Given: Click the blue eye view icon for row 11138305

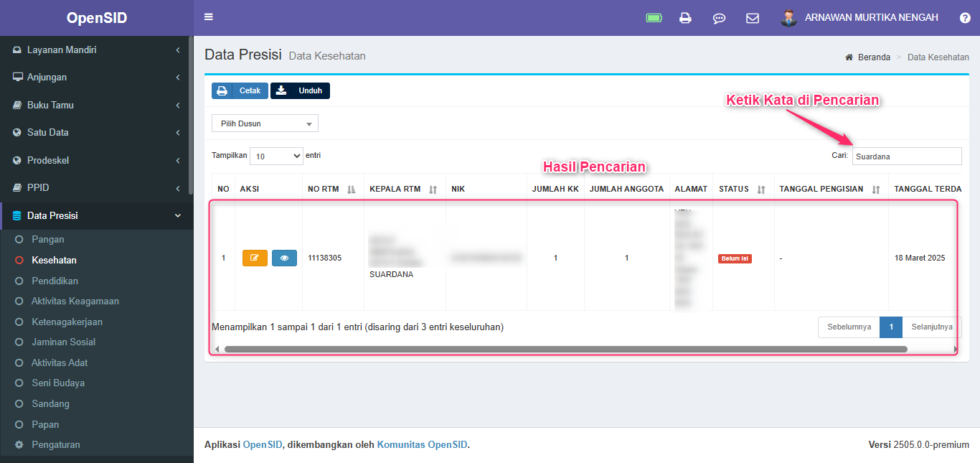Looking at the screenshot, I should 284,258.
